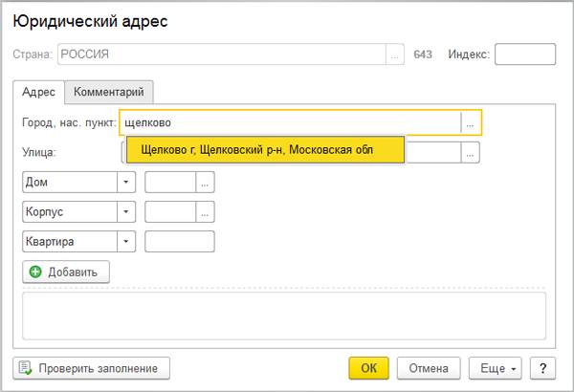Switch to the Комментарий tab
Image resolution: width=574 pixels, height=392 pixels.
click(109, 92)
